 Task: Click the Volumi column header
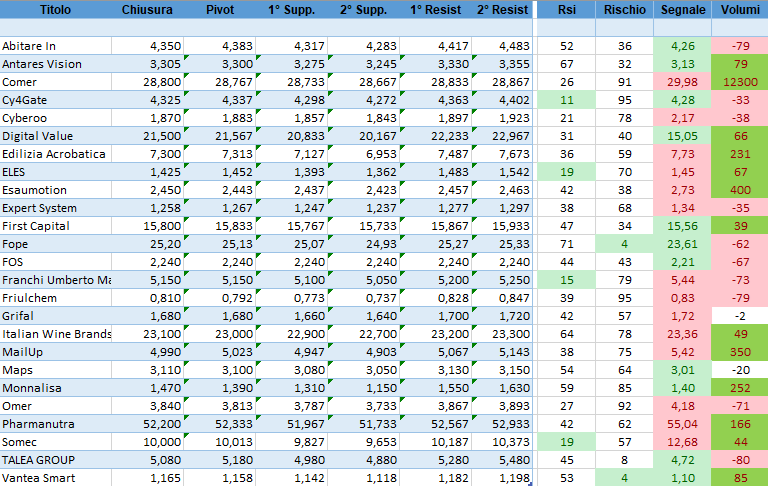point(740,10)
